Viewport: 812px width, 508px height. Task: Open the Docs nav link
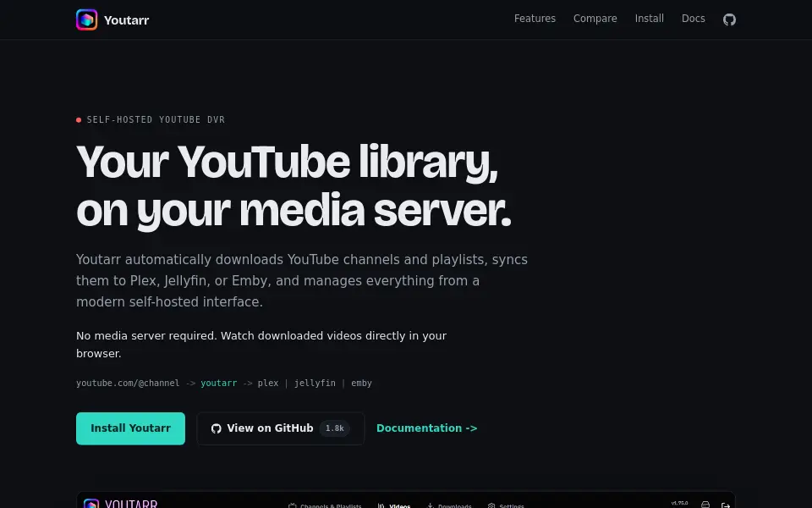click(693, 19)
